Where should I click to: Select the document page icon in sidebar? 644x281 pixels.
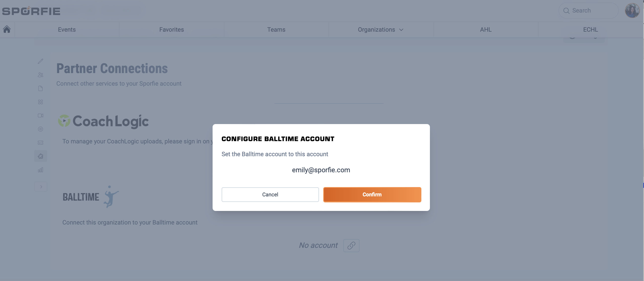(x=41, y=88)
